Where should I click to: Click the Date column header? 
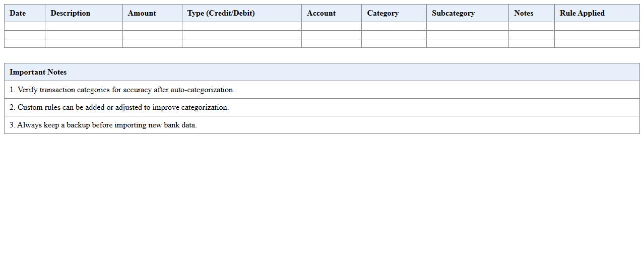[25, 13]
